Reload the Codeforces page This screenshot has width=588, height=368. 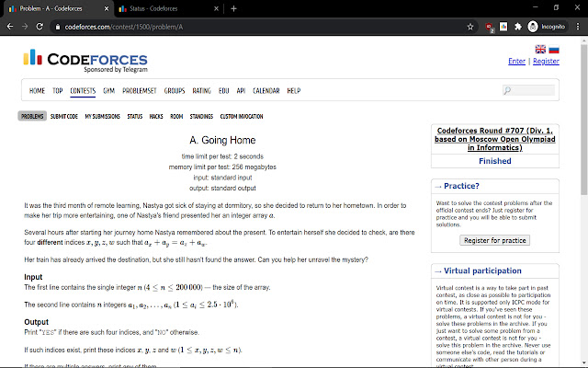(x=40, y=27)
